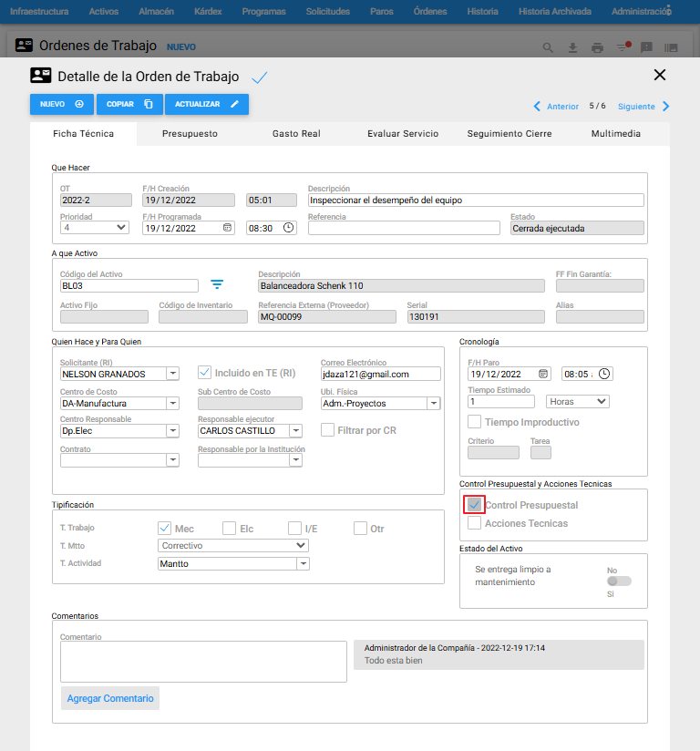The image size is (700, 751).
Task: Click NUEVO link beside Ordenes de Trabajo
Action: [x=181, y=47]
